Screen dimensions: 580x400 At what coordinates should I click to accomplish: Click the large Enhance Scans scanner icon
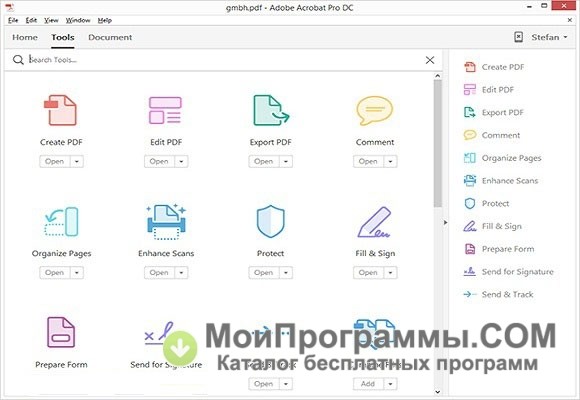(166, 222)
